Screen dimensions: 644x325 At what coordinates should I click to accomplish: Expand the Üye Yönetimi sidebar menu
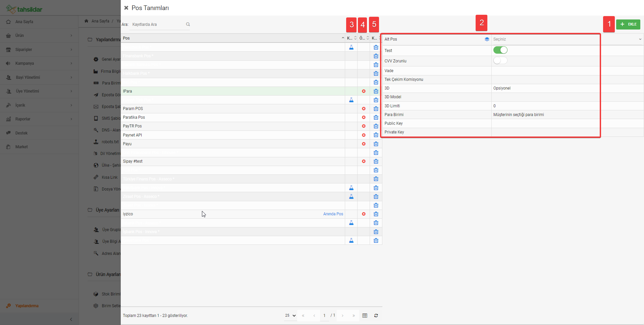[39, 91]
